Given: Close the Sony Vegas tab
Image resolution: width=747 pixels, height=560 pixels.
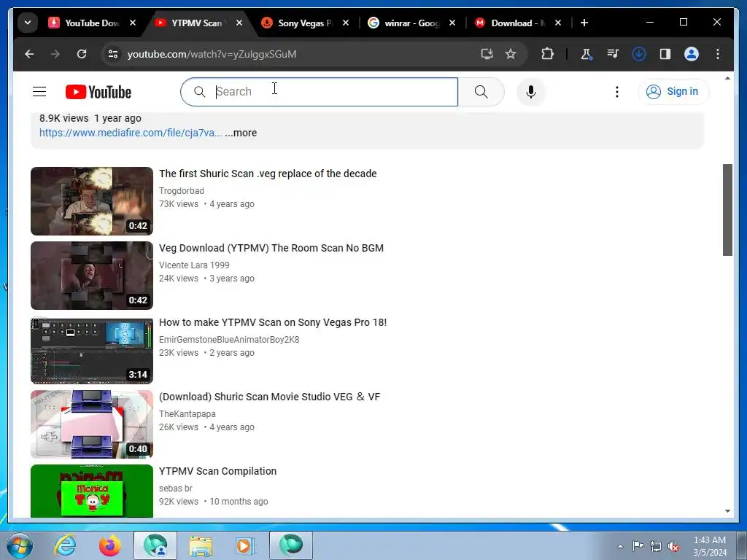Looking at the screenshot, I should (x=346, y=23).
